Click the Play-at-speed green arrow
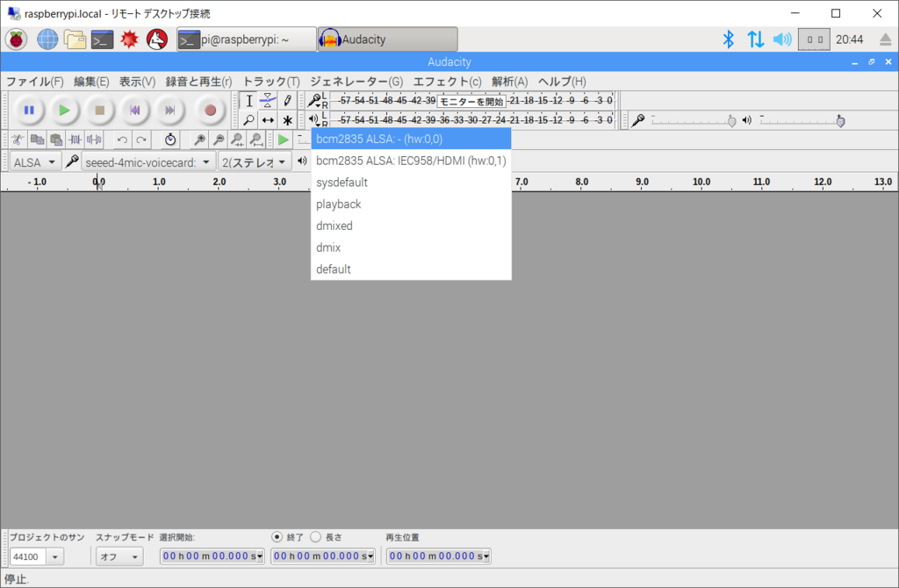 pyautogui.click(x=283, y=140)
